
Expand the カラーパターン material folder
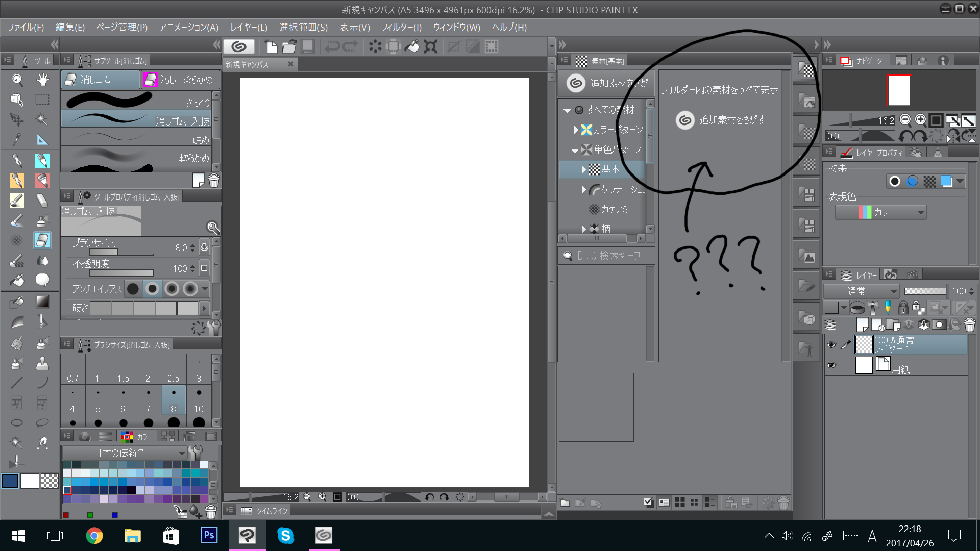click(576, 130)
